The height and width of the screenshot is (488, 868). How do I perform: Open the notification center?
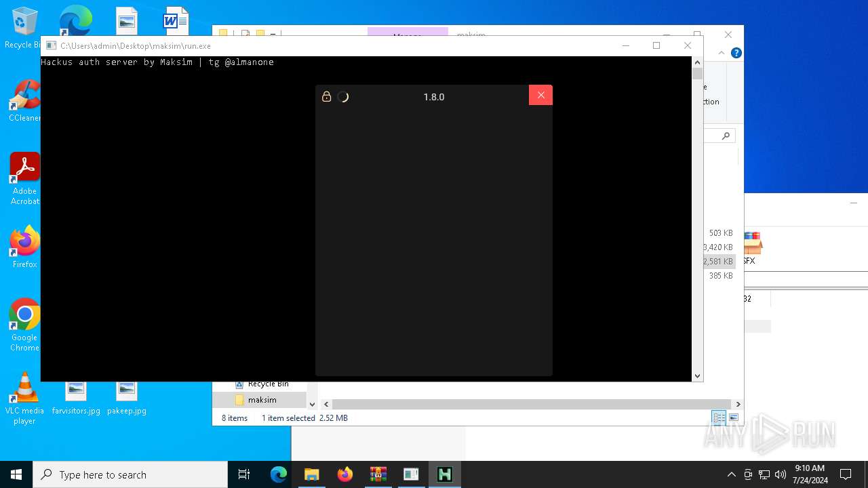click(x=846, y=474)
